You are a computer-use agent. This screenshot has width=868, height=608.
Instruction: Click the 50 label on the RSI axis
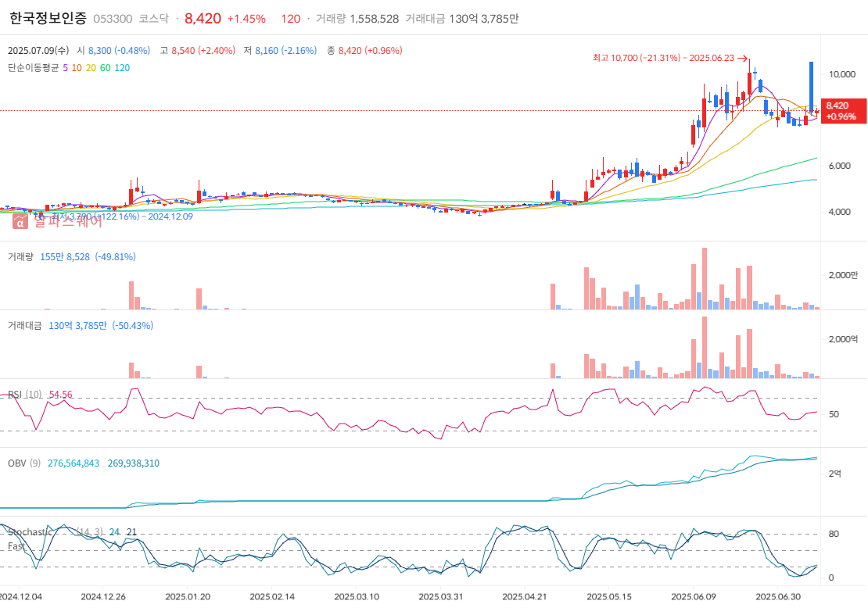point(834,414)
